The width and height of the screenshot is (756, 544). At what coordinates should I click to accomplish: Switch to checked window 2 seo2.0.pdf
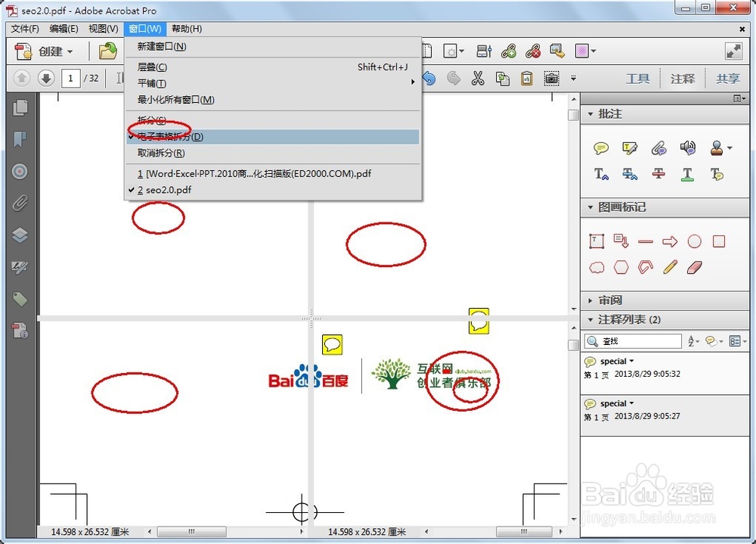click(272, 190)
